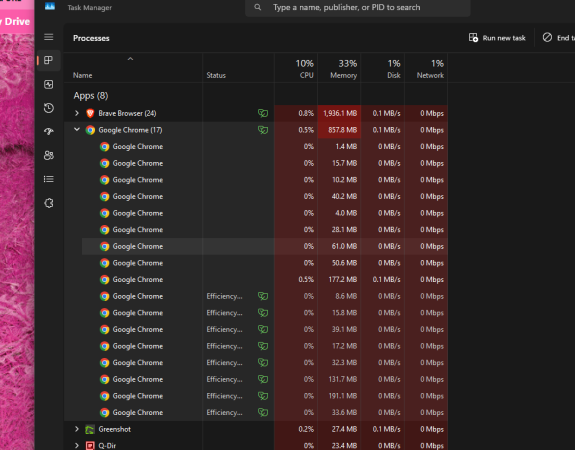Focus the name, publisher, or PID search field
The image size is (575, 450).
pos(358,8)
